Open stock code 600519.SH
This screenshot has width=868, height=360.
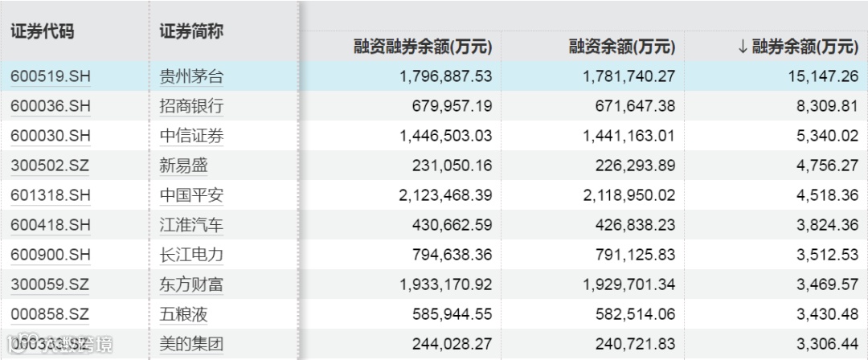pos(51,76)
